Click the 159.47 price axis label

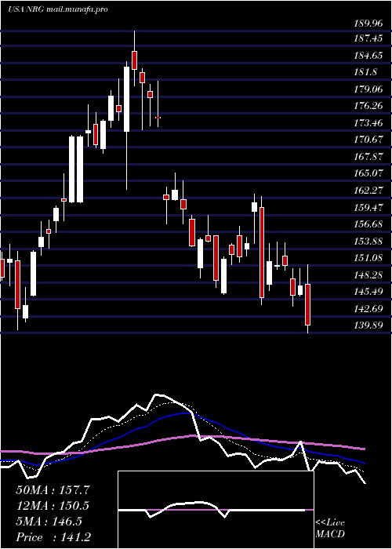point(368,207)
